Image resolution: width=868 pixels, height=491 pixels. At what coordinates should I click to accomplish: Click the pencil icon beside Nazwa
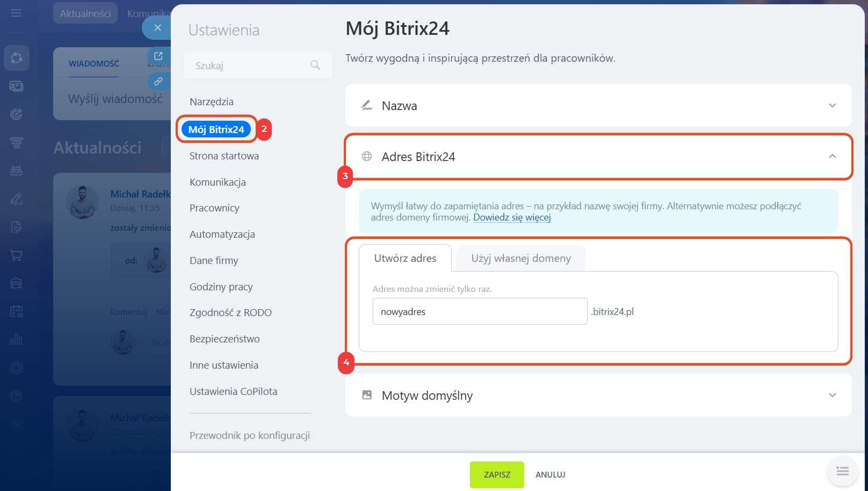(367, 105)
